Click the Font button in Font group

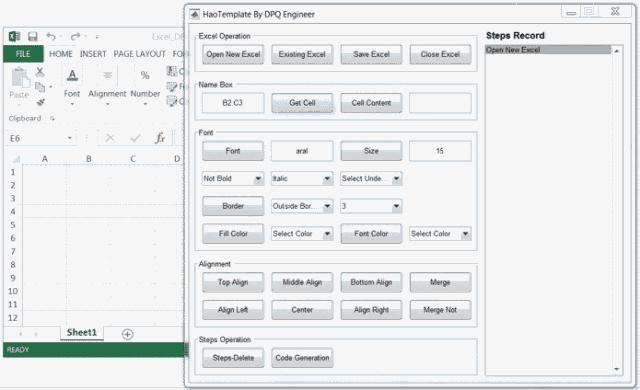coord(233,151)
